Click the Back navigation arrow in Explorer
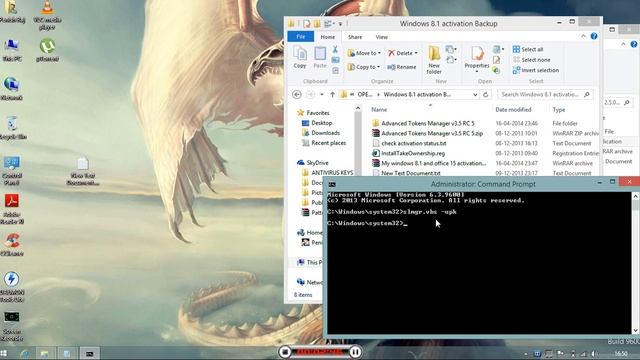640x360 pixels. tap(297, 94)
